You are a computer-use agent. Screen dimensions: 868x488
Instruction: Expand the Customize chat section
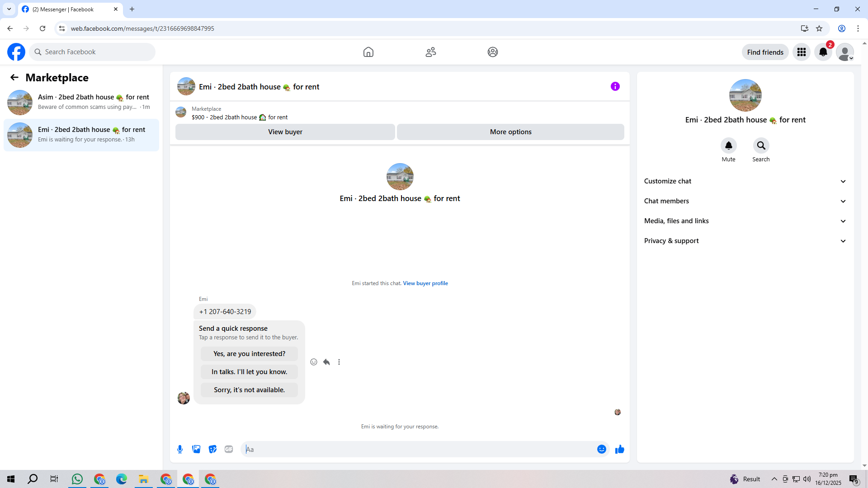[745, 181]
